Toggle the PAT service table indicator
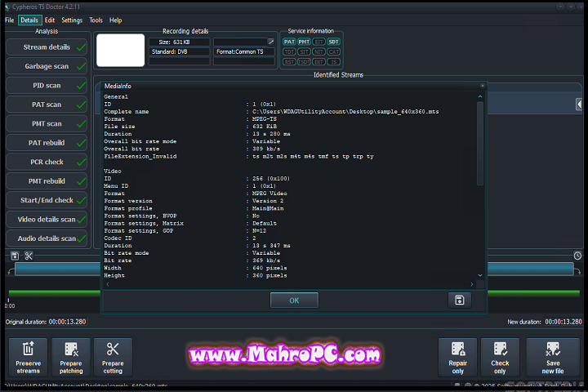This screenshot has width=588, height=392. 289,42
